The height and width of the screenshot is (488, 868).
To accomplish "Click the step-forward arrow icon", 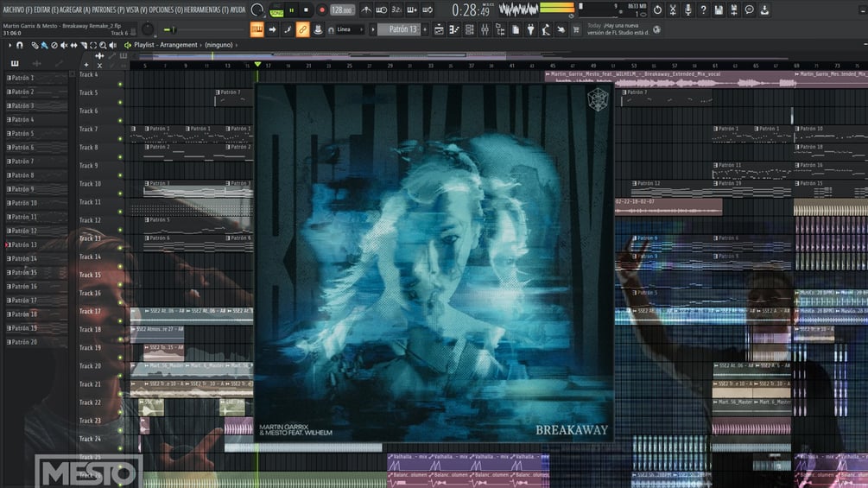I will 272,29.
